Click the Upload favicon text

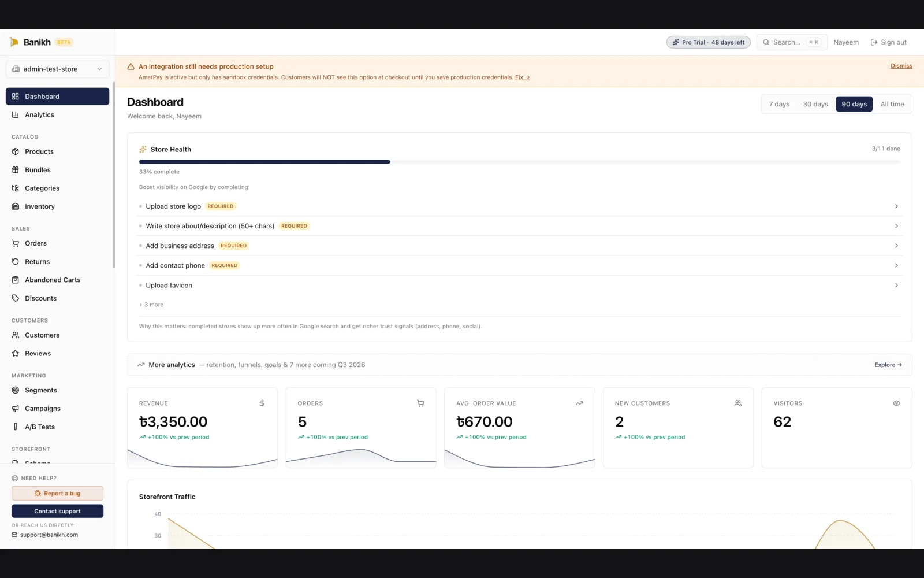point(169,285)
